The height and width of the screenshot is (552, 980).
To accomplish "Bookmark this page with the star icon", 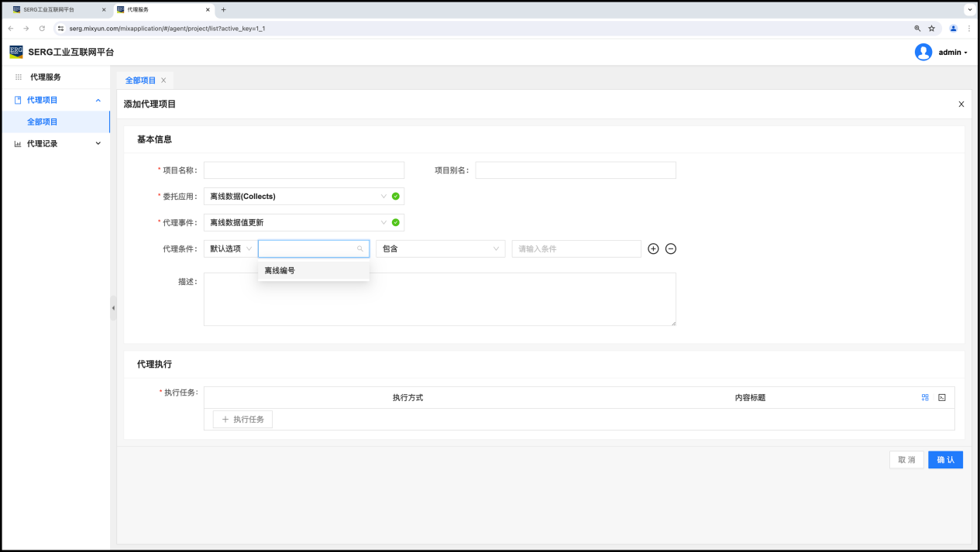I will (x=932, y=28).
